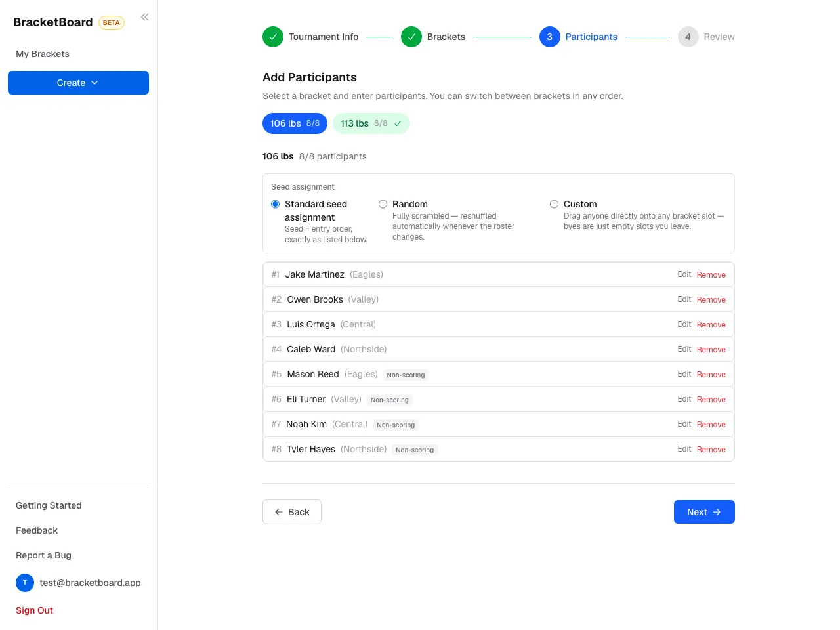Click the test@bracketboard.app account email

pyautogui.click(x=90, y=583)
